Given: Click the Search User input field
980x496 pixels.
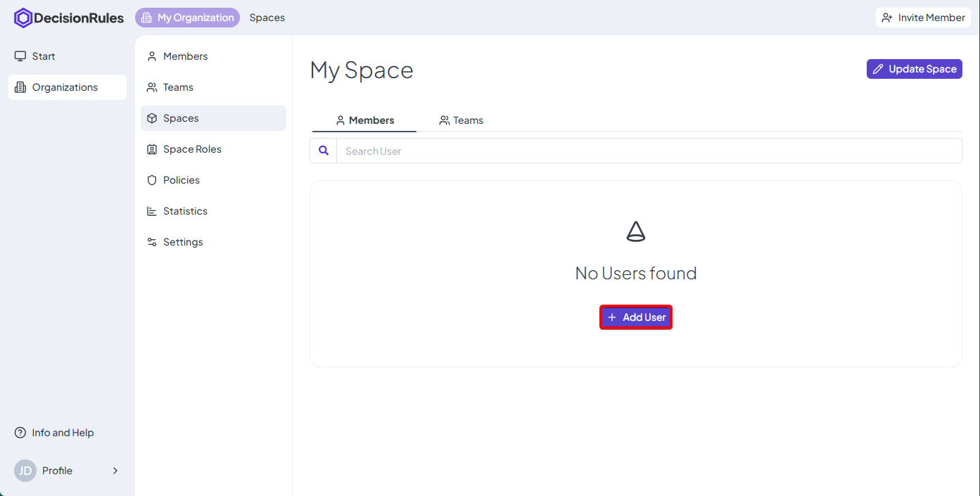Looking at the screenshot, I should [x=647, y=151].
